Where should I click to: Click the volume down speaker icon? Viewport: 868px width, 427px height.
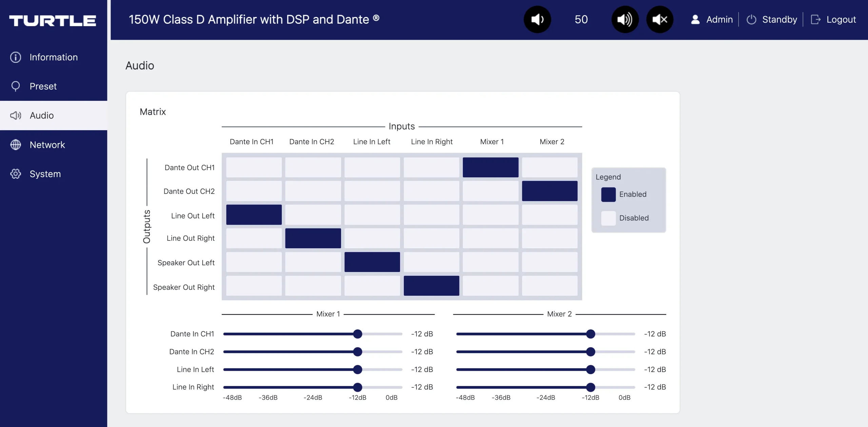[537, 20]
